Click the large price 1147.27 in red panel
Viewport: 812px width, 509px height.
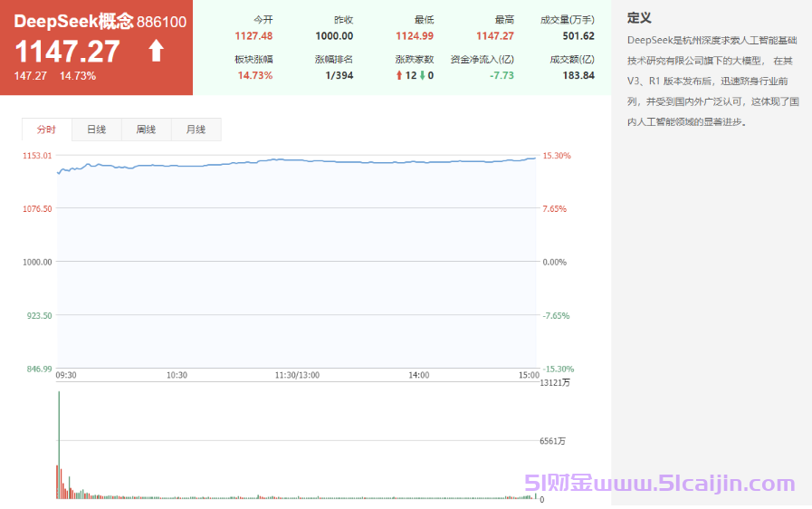[67, 52]
